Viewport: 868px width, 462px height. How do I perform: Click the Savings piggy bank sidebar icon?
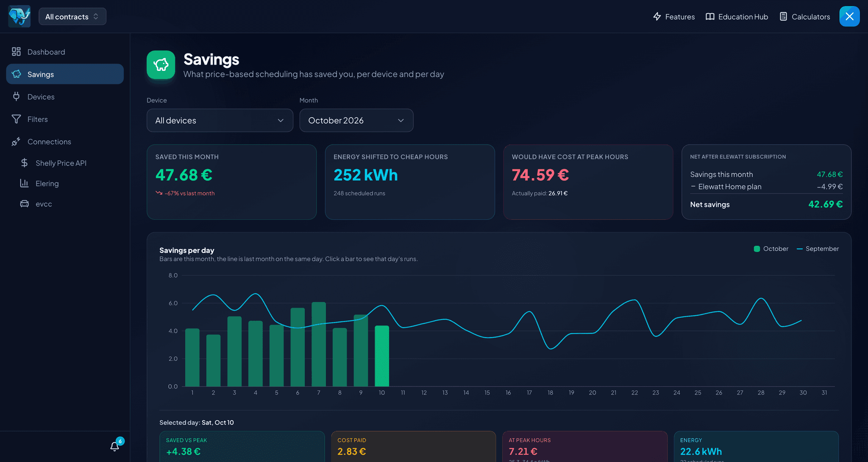pos(16,74)
